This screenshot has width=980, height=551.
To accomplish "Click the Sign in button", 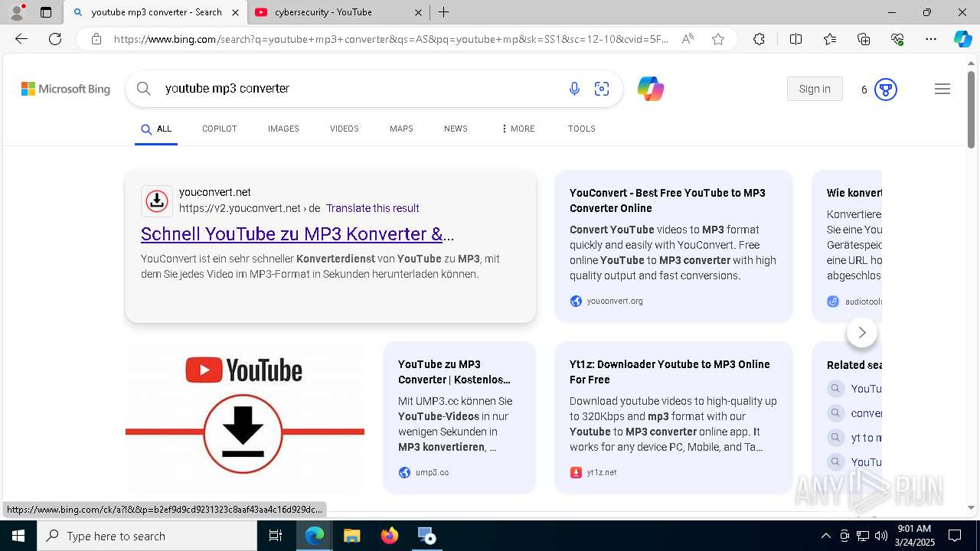I will (815, 89).
